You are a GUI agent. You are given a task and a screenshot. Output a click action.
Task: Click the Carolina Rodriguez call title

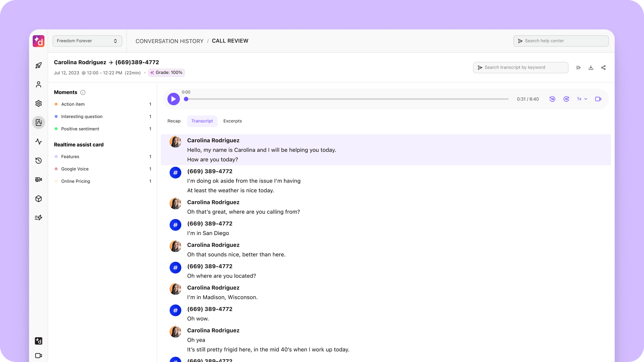(107, 62)
